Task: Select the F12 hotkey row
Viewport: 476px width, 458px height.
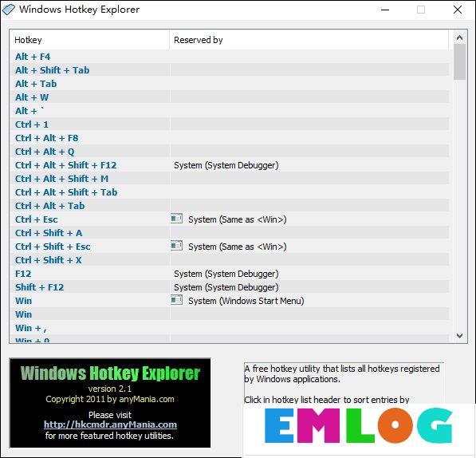Action: click(x=230, y=274)
